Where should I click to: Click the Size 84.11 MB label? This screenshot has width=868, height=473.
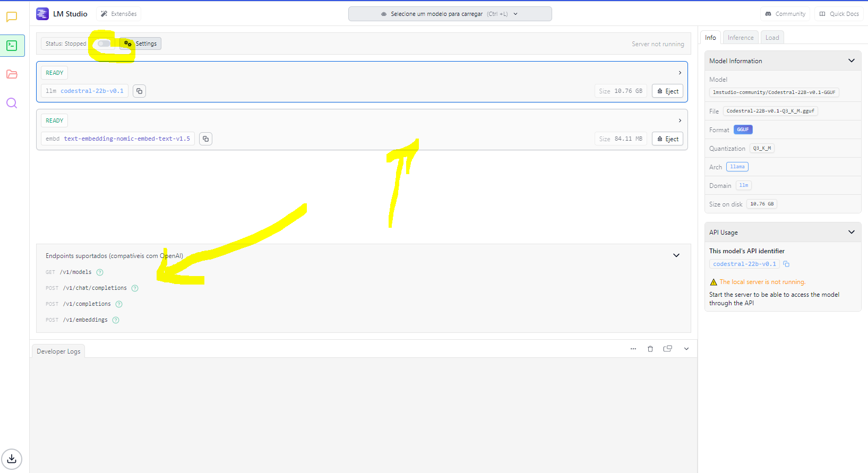(621, 139)
